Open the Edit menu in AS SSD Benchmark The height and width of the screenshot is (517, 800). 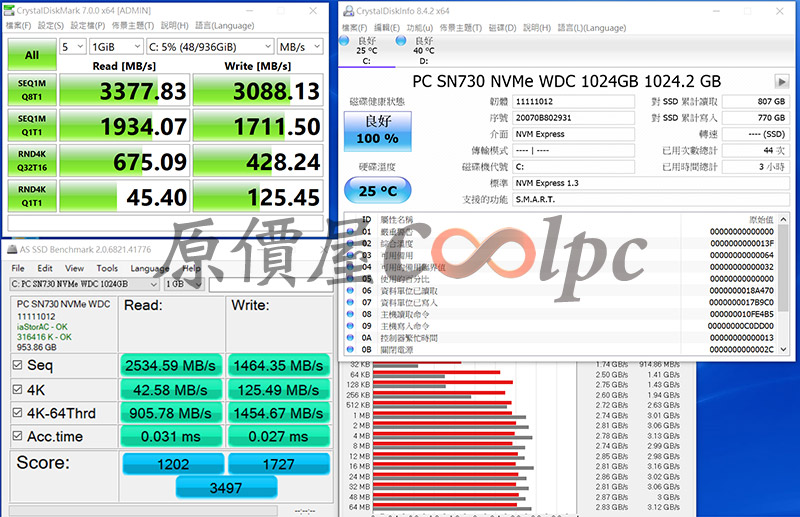tap(45, 268)
